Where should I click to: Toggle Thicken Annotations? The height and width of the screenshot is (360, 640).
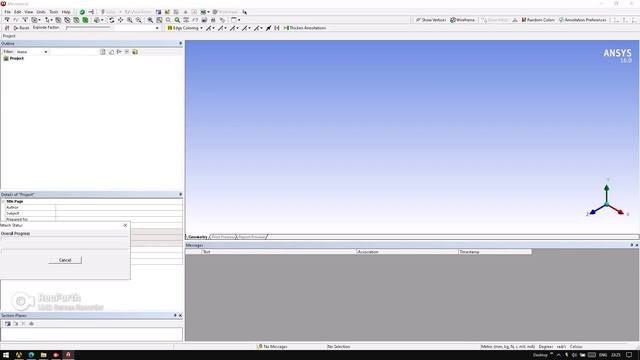coord(304,28)
